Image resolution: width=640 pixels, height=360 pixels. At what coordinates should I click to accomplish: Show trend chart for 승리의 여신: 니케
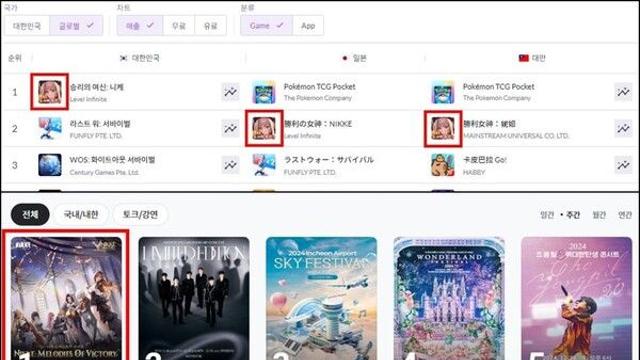(x=230, y=92)
